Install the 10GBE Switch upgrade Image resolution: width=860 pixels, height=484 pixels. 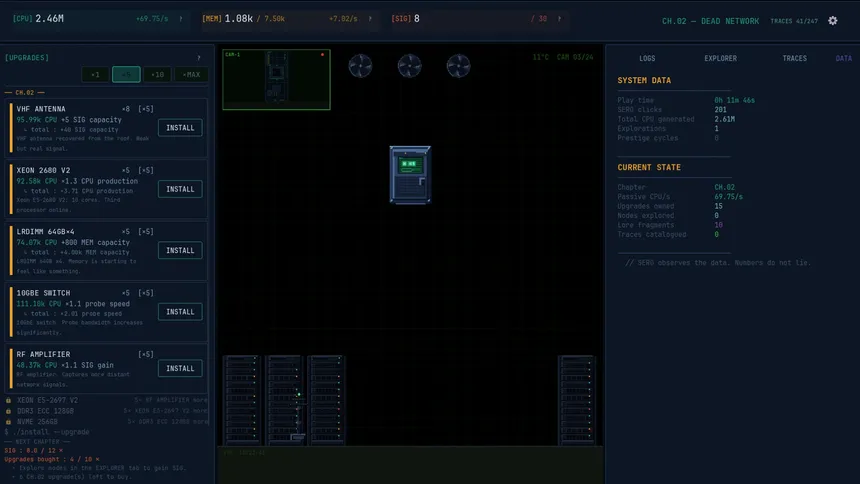(x=180, y=312)
